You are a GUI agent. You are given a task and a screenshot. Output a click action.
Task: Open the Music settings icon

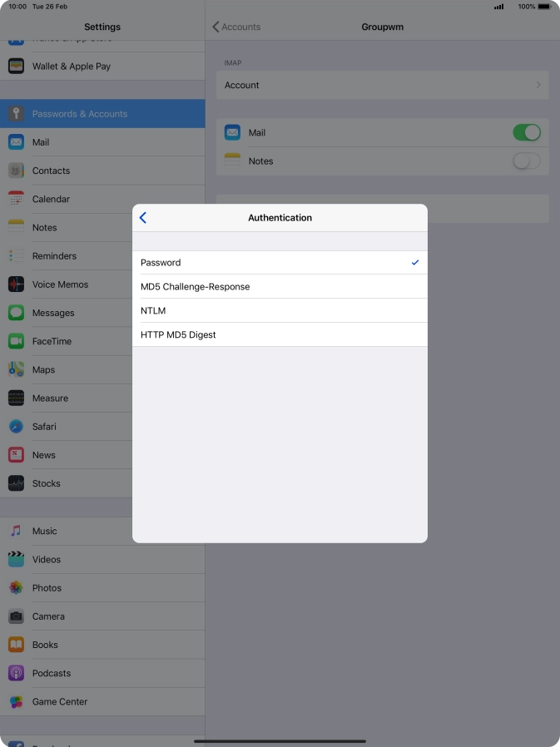click(x=16, y=532)
